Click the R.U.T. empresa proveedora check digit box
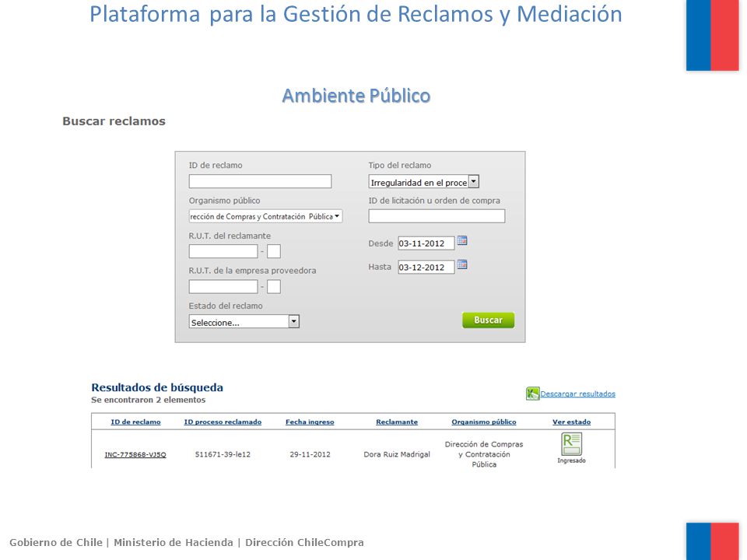The image size is (747, 560). pyautogui.click(x=274, y=287)
